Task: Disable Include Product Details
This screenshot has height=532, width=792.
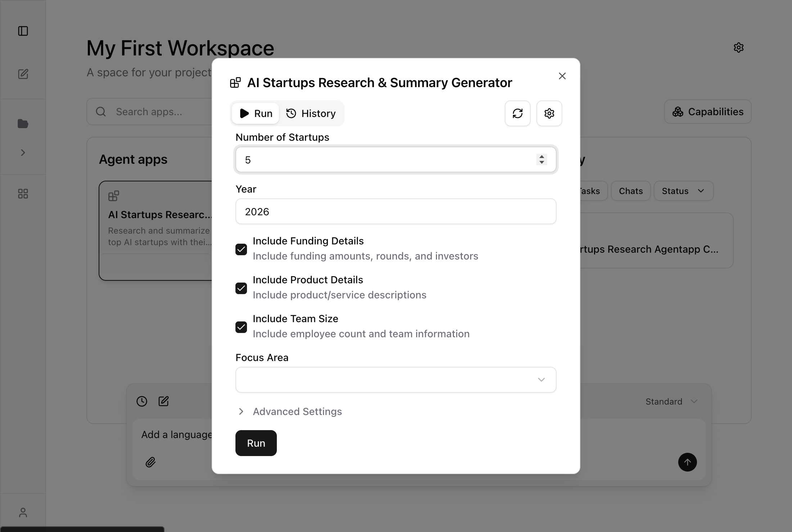Action: 241,288
